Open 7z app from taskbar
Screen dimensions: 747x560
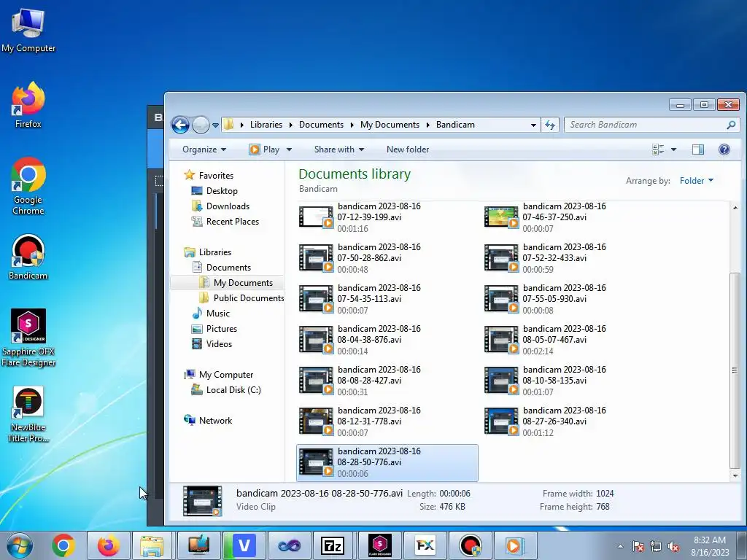[x=333, y=545]
